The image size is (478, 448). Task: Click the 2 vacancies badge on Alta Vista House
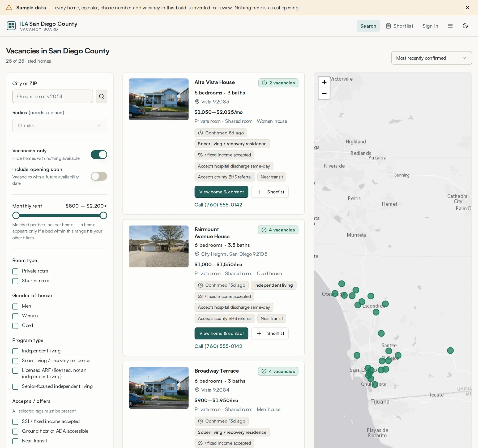point(278,83)
